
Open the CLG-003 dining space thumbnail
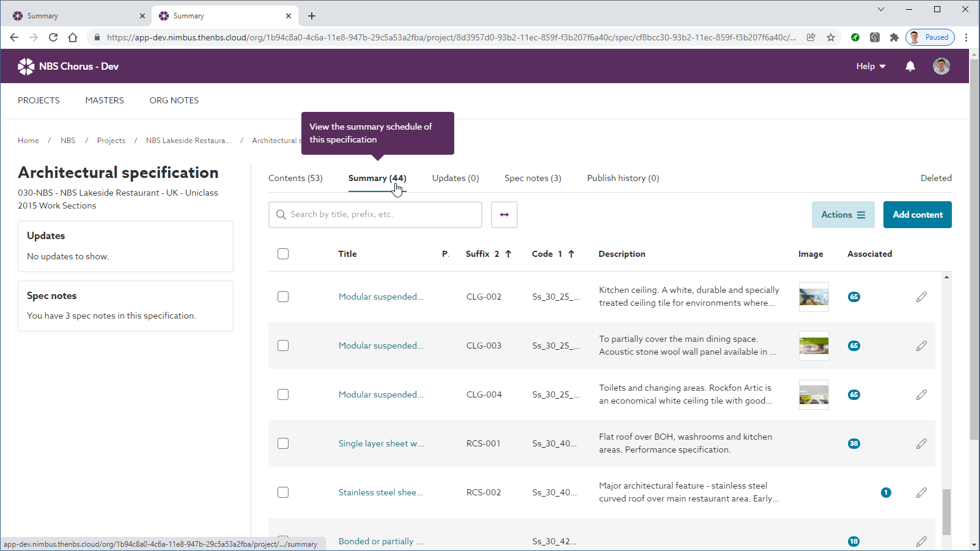[x=814, y=346]
